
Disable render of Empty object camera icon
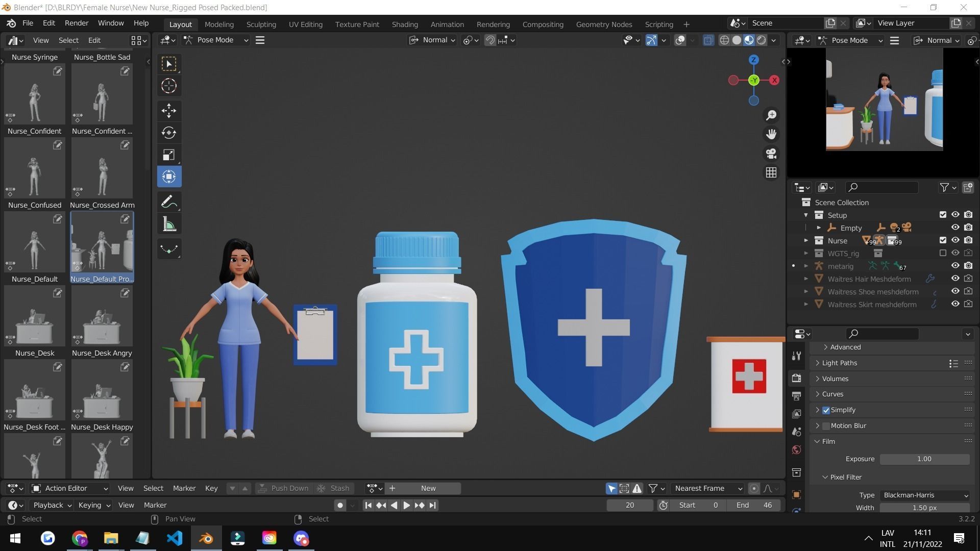(x=968, y=228)
